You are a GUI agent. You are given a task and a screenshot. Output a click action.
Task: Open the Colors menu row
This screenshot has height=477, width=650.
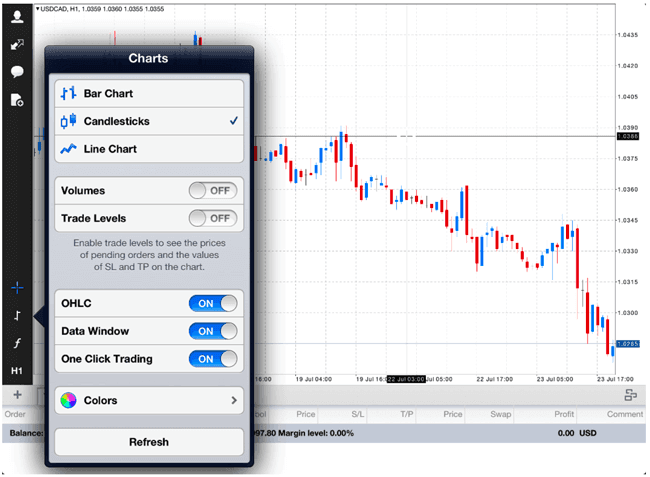[149, 400]
